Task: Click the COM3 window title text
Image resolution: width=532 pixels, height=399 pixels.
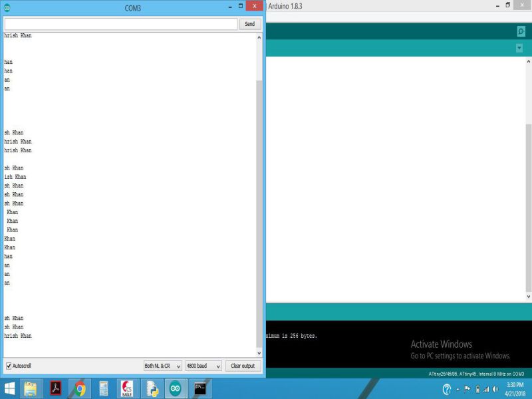Action: point(132,8)
